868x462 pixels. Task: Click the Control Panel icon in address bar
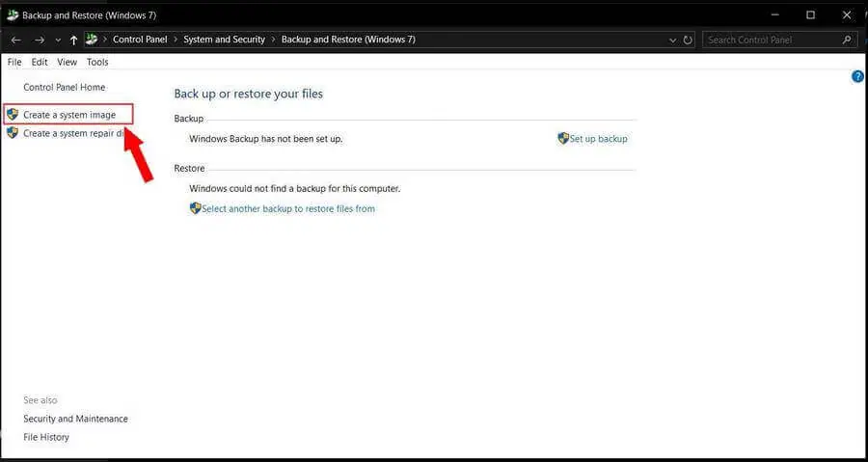coord(92,40)
